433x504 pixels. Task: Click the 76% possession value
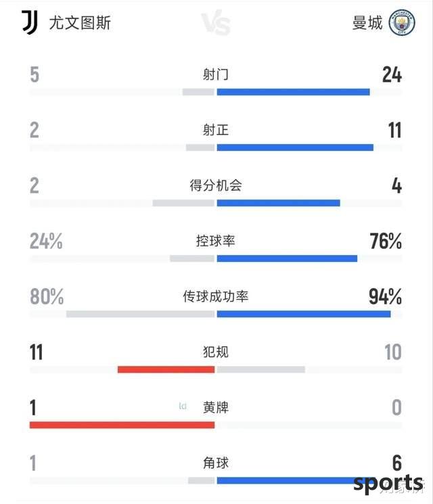[386, 241]
